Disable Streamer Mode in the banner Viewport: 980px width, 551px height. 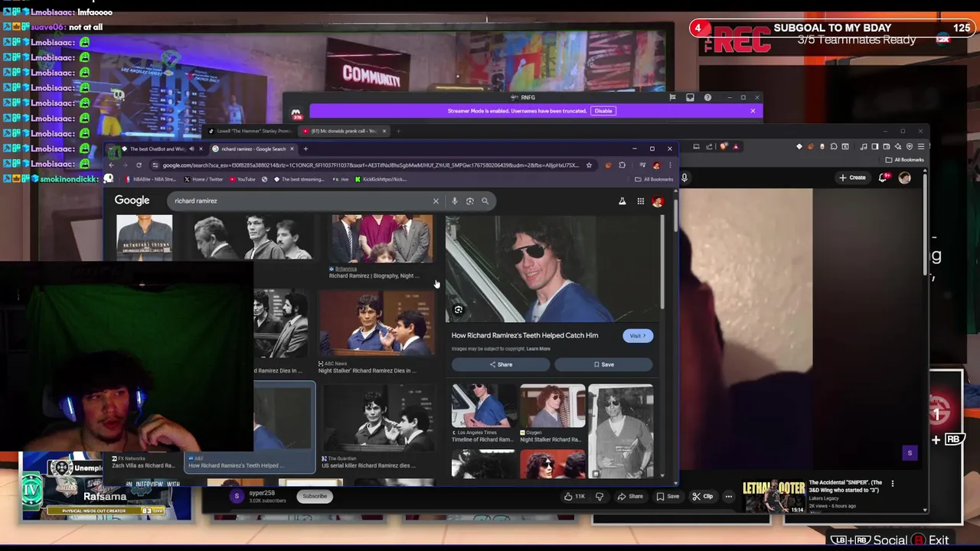(x=603, y=111)
